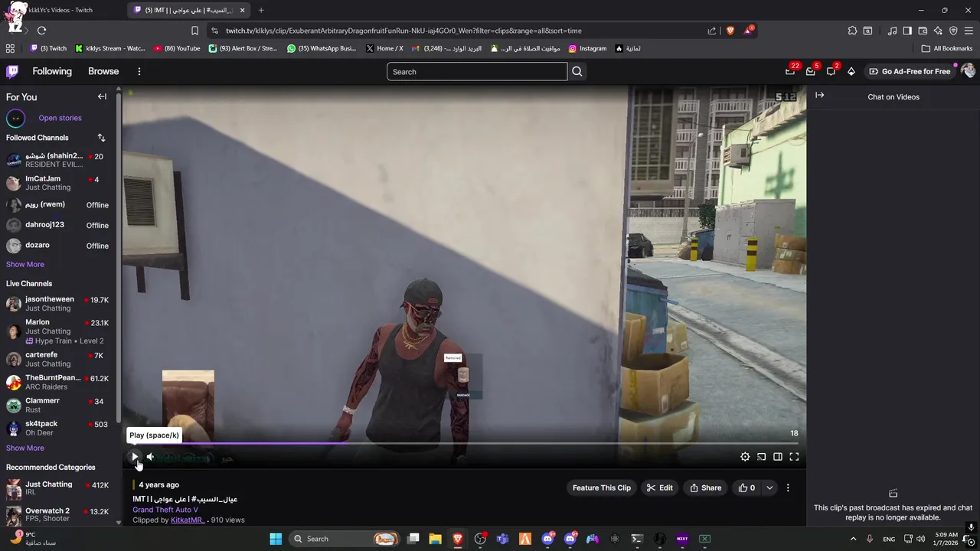Show more followed channels
Image resolution: width=980 pixels, height=551 pixels.
coord(25,264)
